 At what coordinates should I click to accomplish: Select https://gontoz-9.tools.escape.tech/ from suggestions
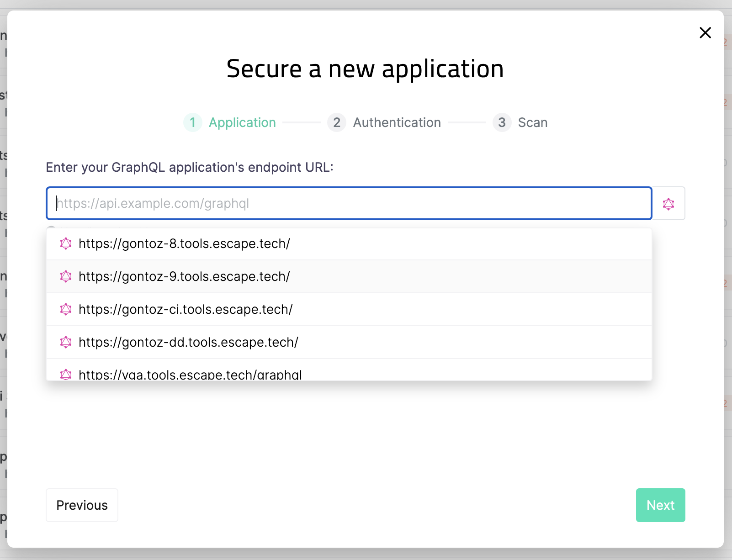click(185, 276)
